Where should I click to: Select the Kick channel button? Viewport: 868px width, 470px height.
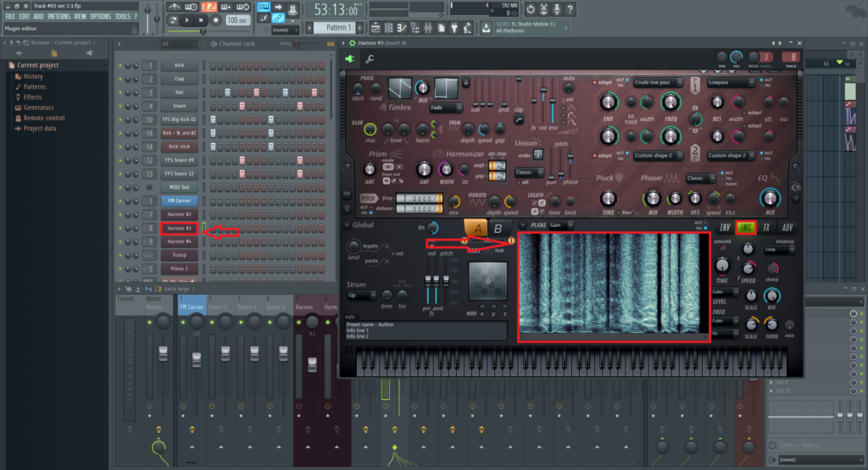point(179,65)
